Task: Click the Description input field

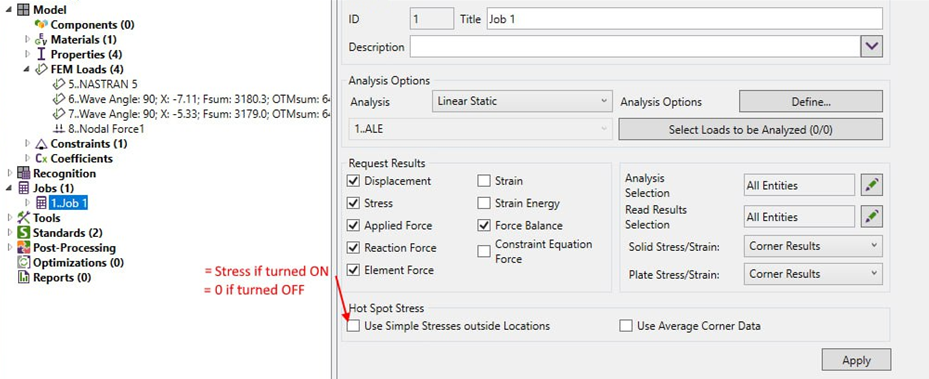Action: pos(635,47)
